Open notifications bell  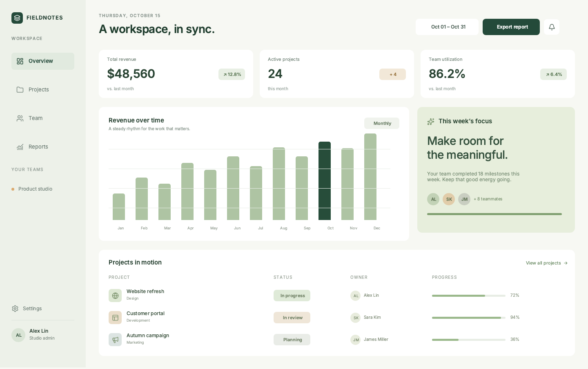coord(552,27)
